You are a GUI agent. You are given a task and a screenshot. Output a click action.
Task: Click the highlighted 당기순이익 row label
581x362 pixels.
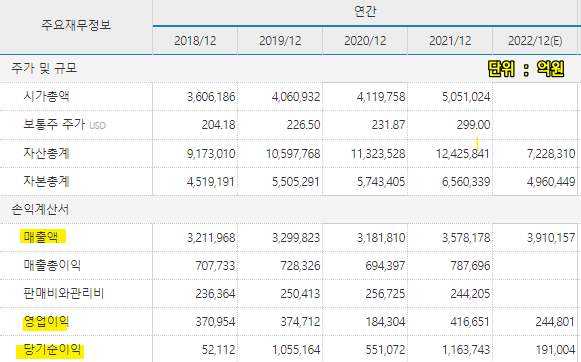[52, 349]
